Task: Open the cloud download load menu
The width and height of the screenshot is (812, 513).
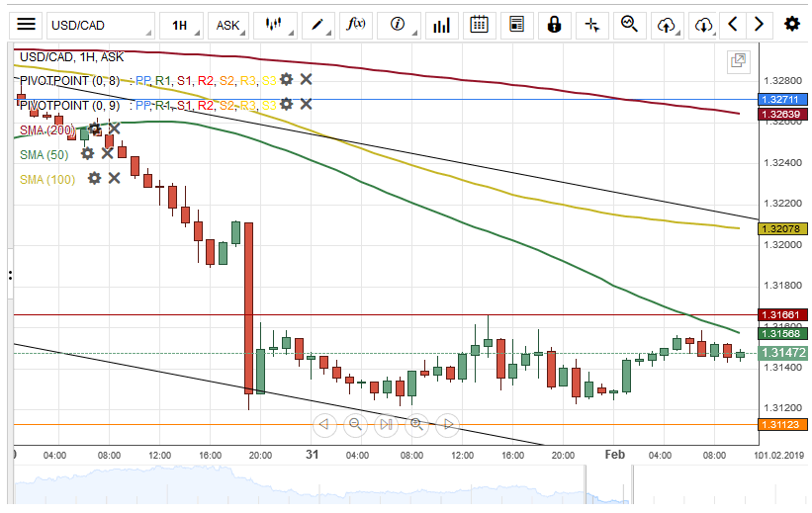Action: click(703, 25)
